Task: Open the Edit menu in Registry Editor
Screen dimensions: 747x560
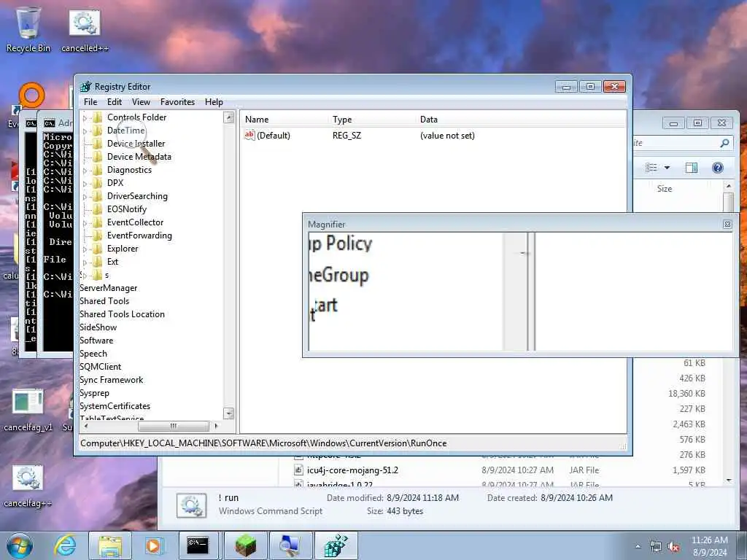Action: click(115, 102)
